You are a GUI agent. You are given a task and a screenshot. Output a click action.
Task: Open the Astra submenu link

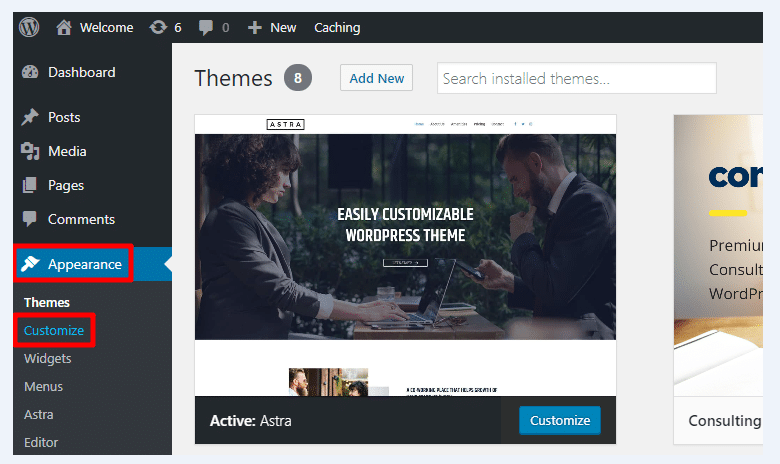(39, 414)
